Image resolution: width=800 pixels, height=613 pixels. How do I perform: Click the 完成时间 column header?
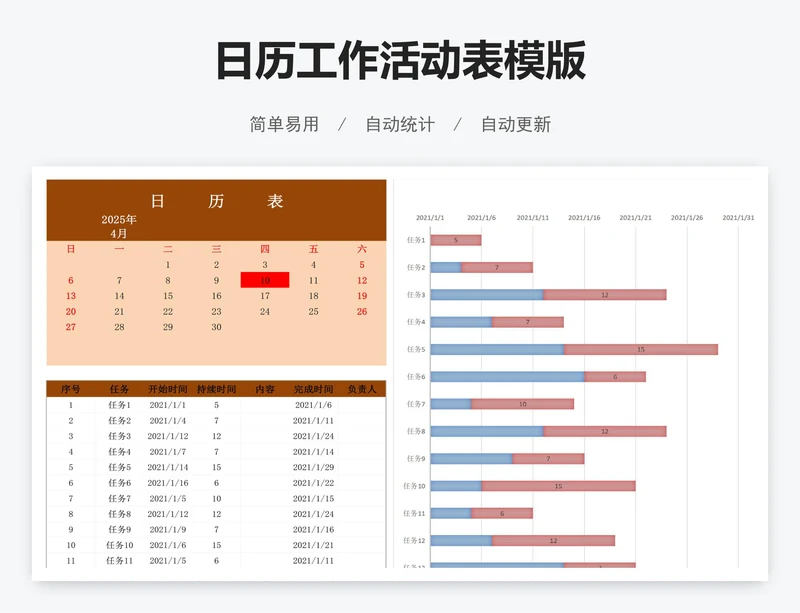click(313, 389)
